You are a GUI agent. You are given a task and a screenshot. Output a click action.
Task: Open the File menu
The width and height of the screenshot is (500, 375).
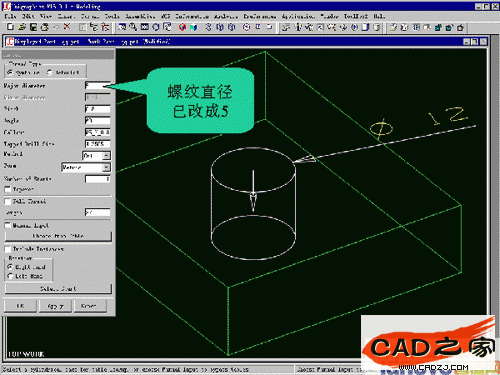(x=10, y=16)
